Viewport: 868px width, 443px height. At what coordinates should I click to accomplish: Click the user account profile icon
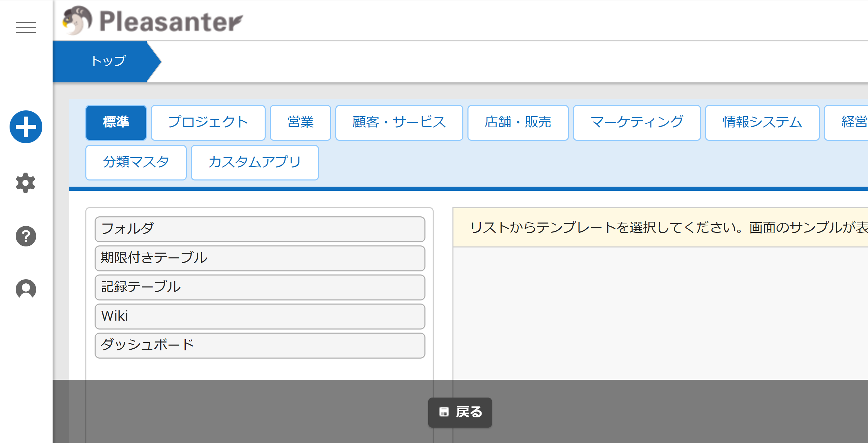(x=26, y=289)
